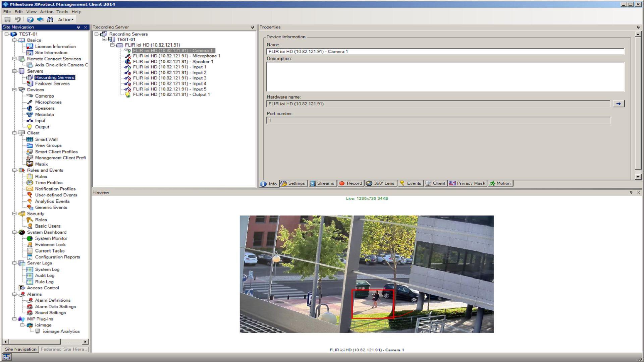Collapse the Recording Servers root node

coord(96,34)
